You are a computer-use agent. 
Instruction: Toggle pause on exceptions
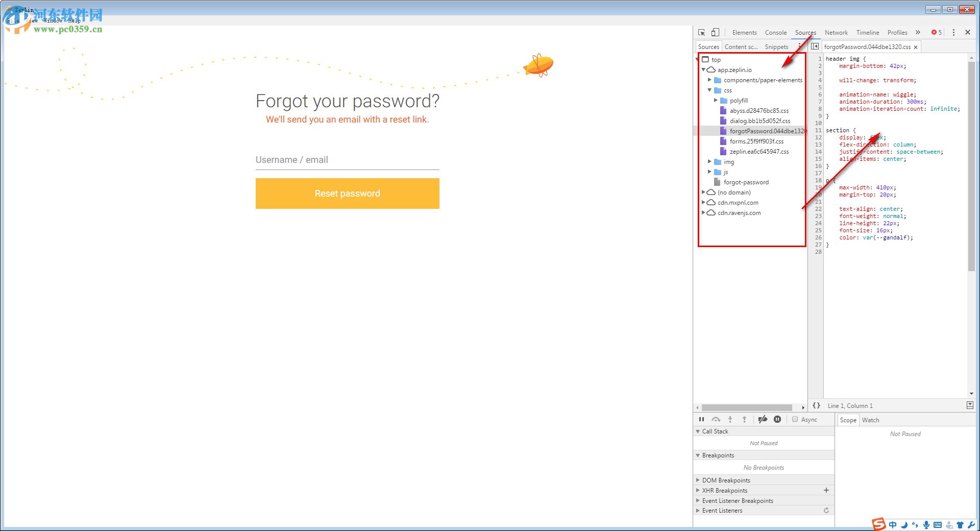[x=777, y=420]
